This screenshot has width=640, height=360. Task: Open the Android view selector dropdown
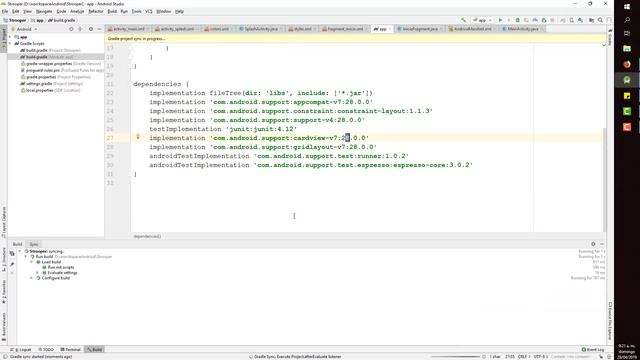click(x=24, y=29)
